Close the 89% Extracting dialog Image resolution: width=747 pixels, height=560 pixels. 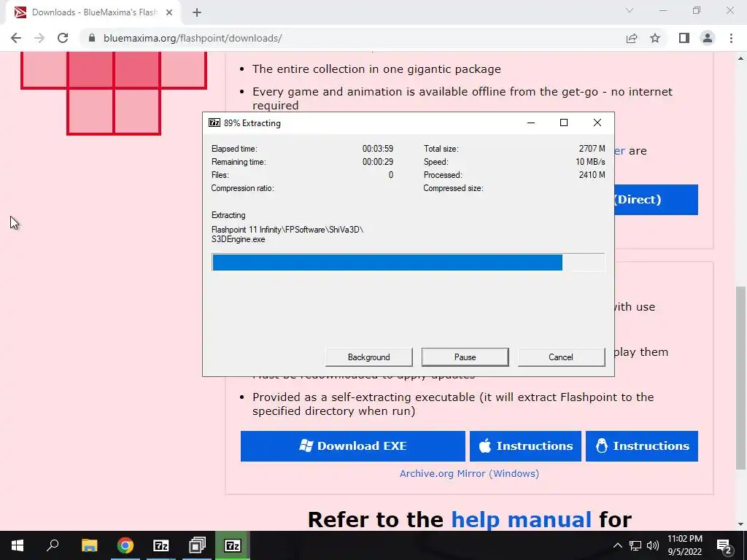click(x=597, y=122)
